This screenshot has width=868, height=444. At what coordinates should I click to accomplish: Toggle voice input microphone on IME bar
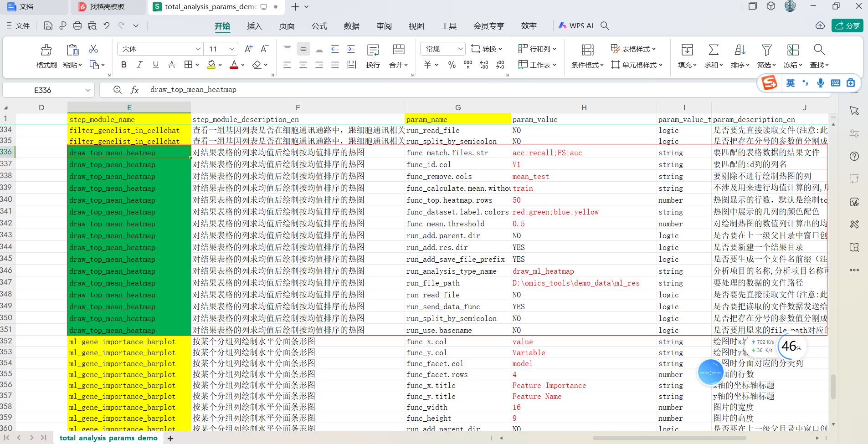(820, 83)
